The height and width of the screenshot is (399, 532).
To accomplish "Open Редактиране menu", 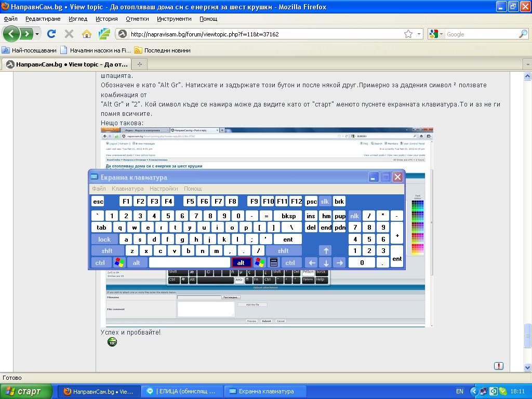I will coord(43,19).
